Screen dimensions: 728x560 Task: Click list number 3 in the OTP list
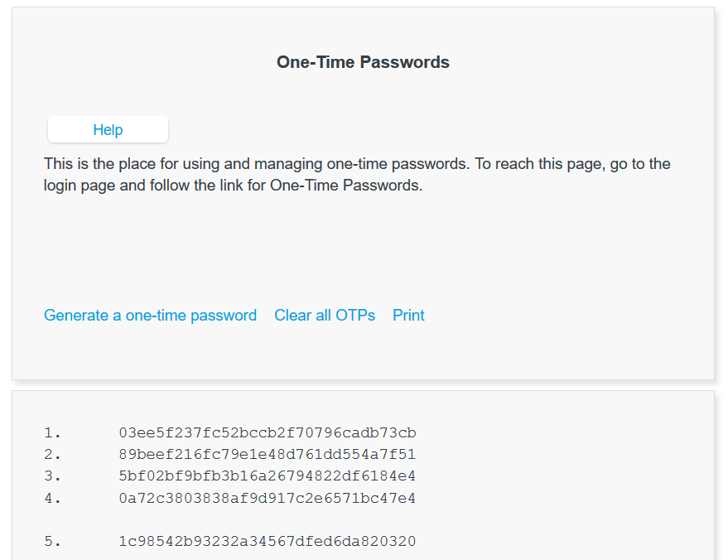tap(52, 476)
